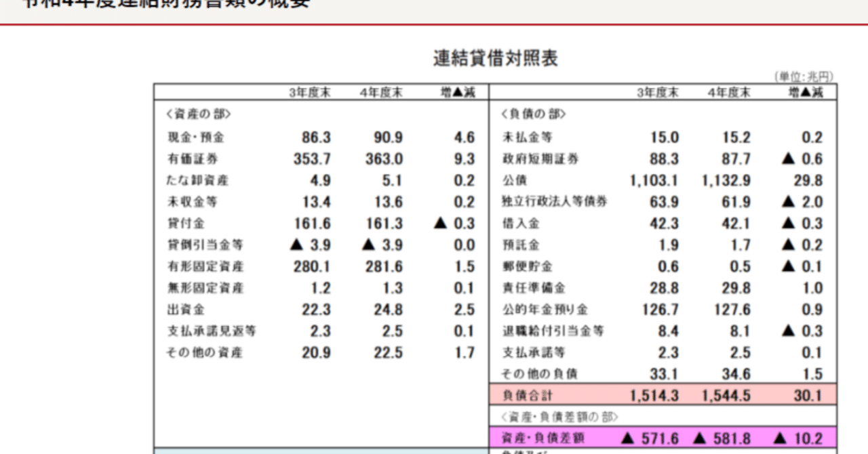Select the ▲ 3.9 貸倒引当金等 value cell
Viewport: 868px width, 454px height.
click(x=312, y=245)
